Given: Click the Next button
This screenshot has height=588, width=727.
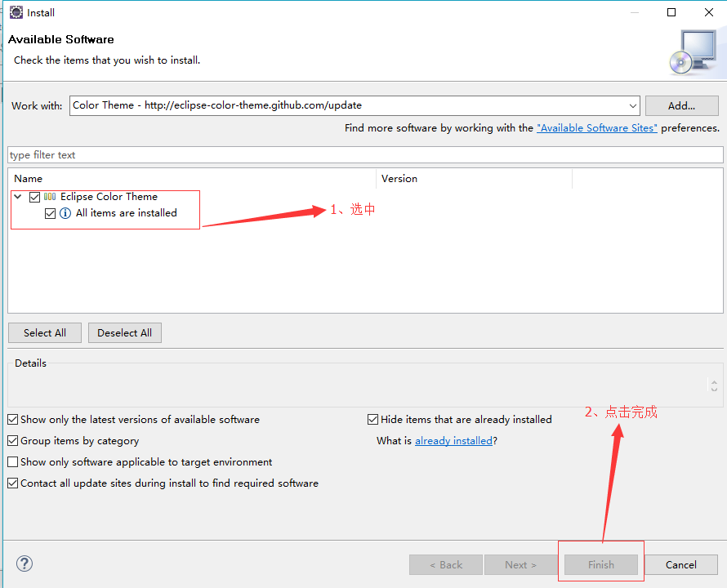Looking at the screenshot, I should tap(520, 565).
